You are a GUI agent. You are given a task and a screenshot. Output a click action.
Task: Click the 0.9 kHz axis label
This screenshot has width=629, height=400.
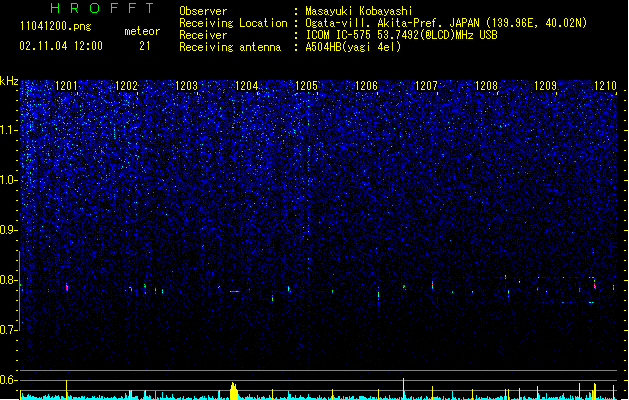click(x=9, y=230)
